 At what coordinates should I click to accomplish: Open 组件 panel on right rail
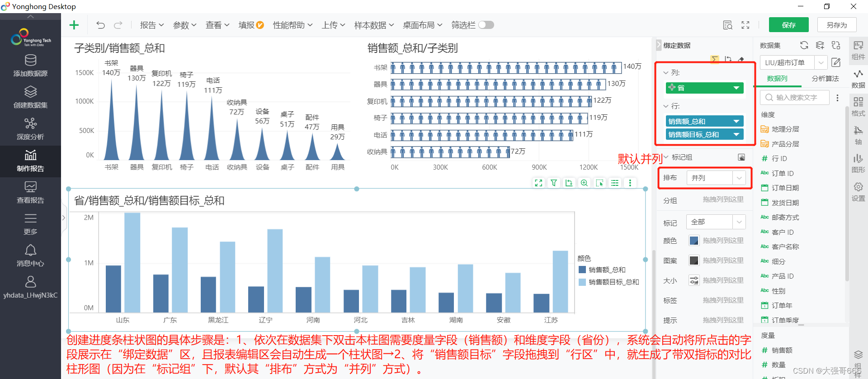[x=858, y=50]
